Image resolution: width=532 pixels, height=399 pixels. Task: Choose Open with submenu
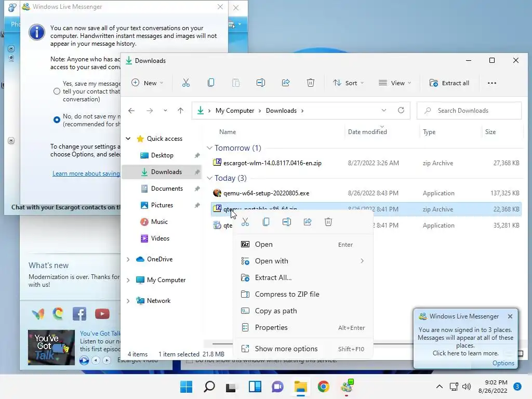[303, 261]
